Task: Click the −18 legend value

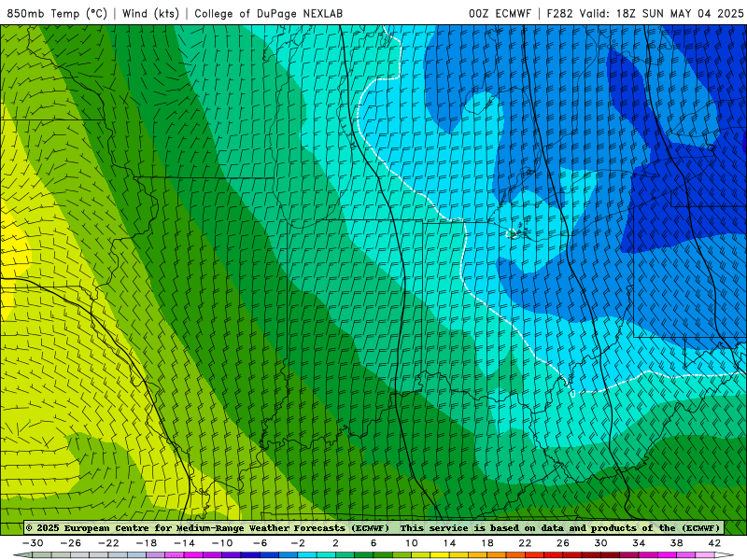Action: 147,543
